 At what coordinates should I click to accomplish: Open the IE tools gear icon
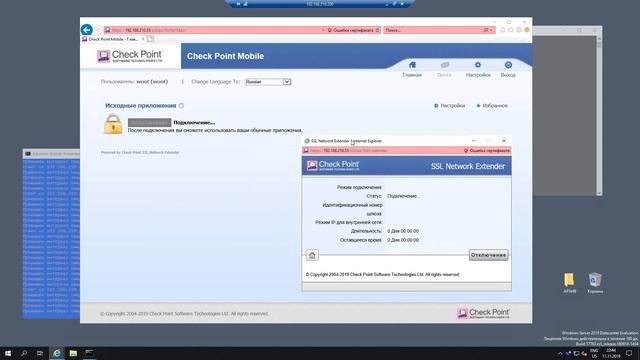[519, 30]
